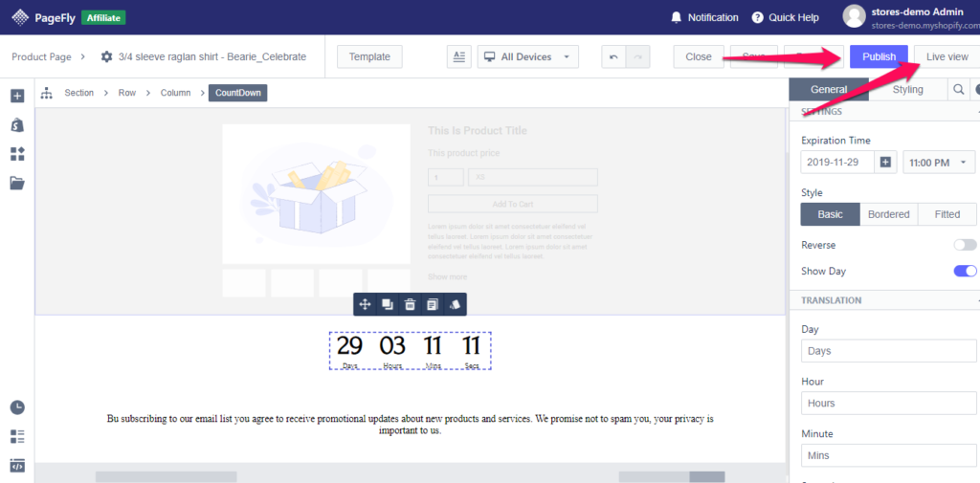
Task: Click the trash icon to delete CountDown
Action: coord(410,304)
